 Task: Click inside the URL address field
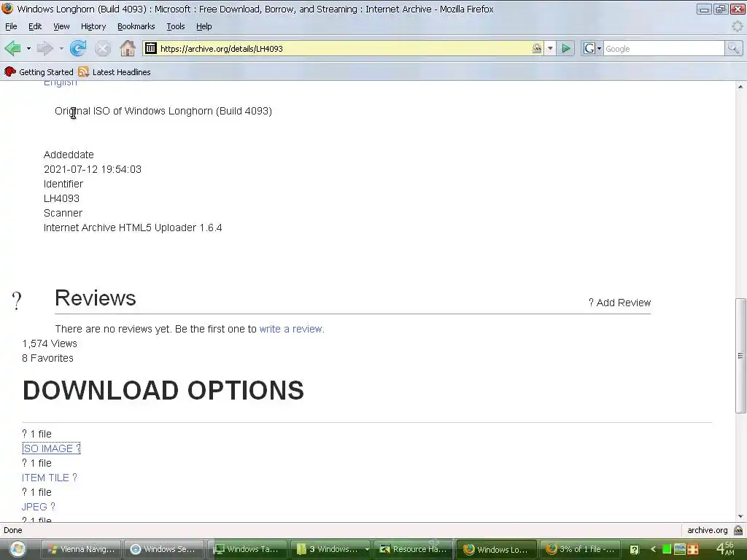point(343,48)
